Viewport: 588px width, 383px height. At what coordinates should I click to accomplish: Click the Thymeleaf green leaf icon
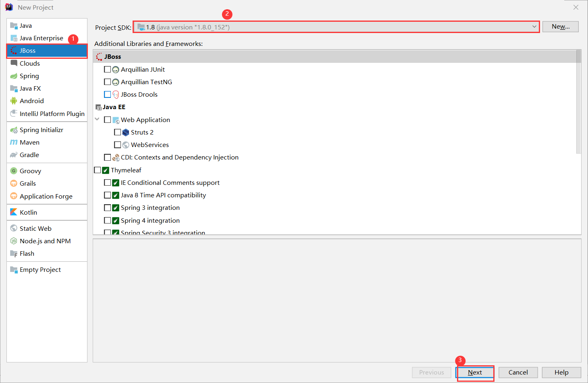pyautogui.click(x=106, y=170)
